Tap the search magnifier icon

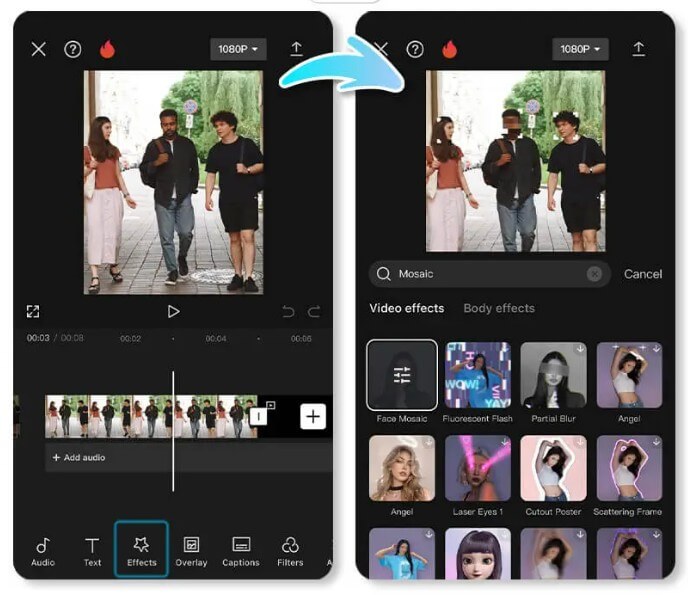pos(383,274)
